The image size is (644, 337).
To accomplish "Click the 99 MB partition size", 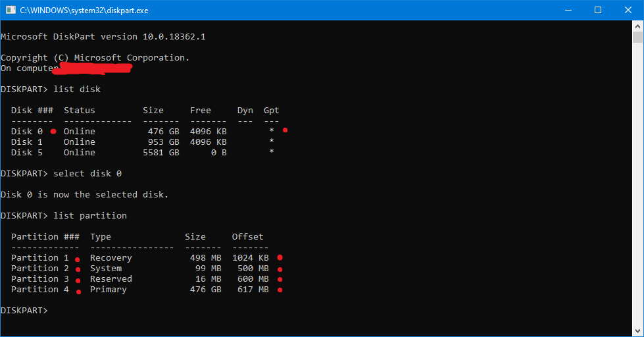I will coord(209,269).
